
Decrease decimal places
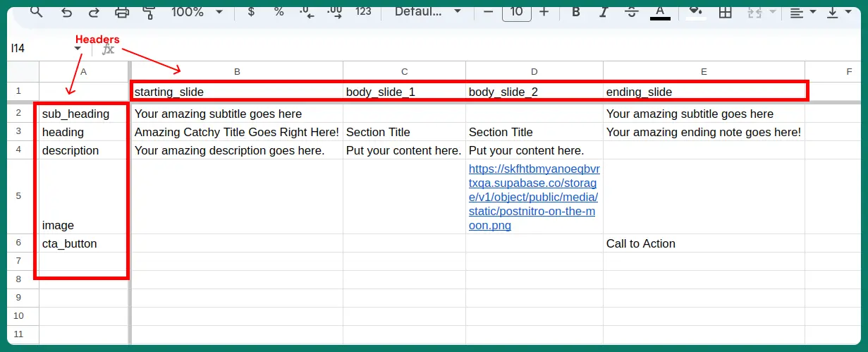(x=306, y=11)
